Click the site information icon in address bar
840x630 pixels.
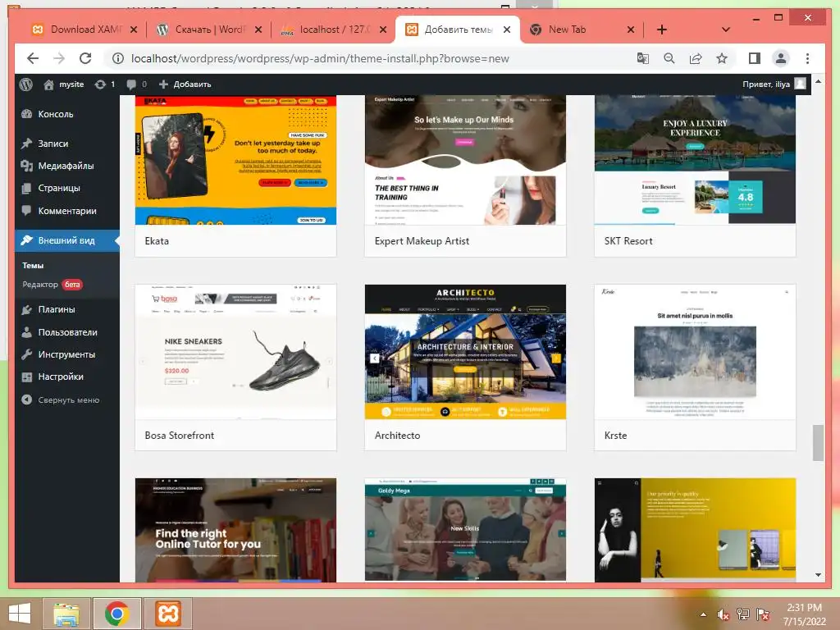[x=118, y=58]
